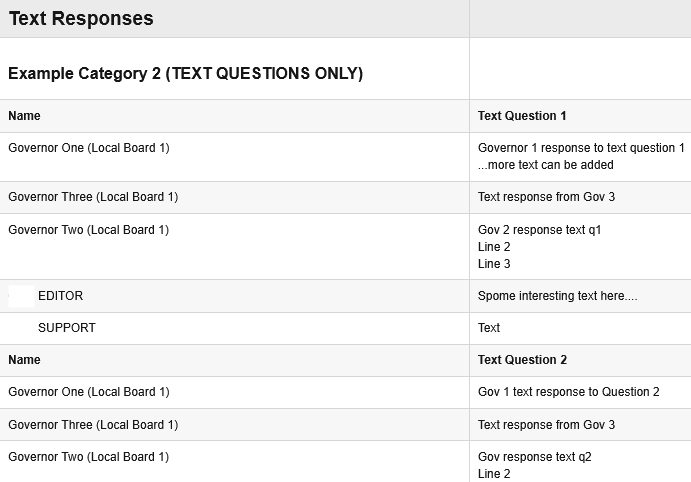Select the EDITOR row name
This screenshot has height=482, width=691.
(x=60, y=296)
